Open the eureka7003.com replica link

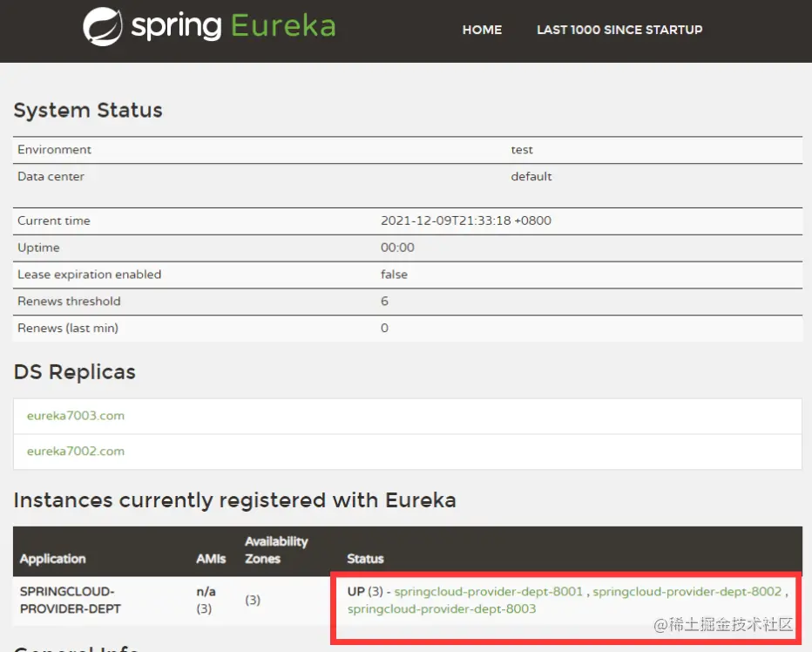point(76,416)
